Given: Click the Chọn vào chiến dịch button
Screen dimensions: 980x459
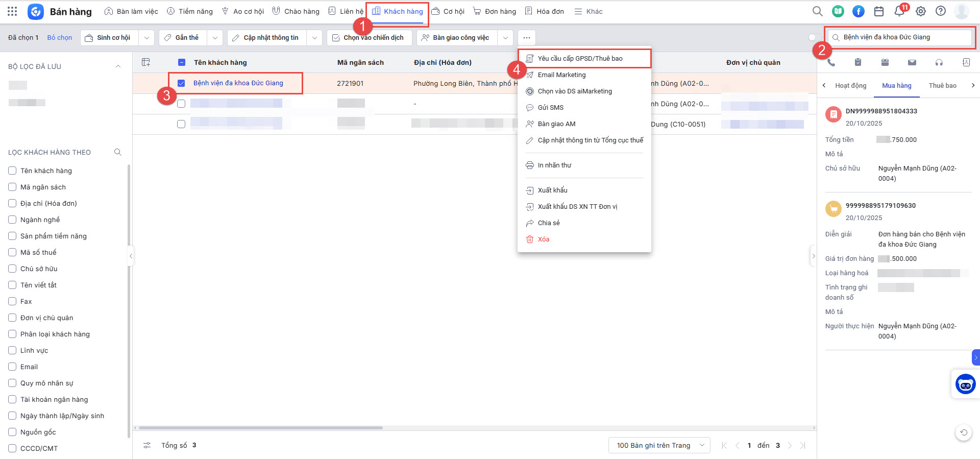Looking at the screenshot, I should click(370, 38).
